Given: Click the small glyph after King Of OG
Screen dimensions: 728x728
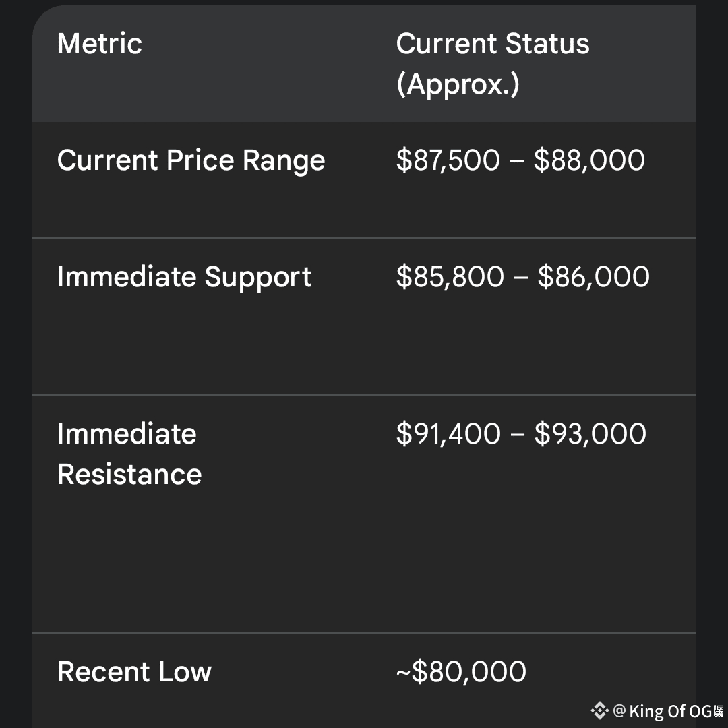Looking at the screenshot, I should point(718,711).
